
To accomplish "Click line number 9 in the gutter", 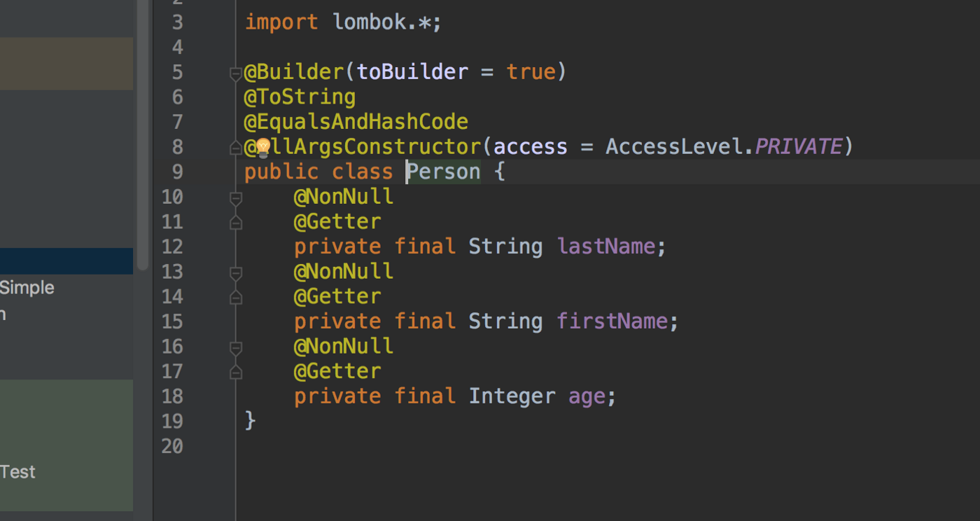I will click(x=176, y=172).
